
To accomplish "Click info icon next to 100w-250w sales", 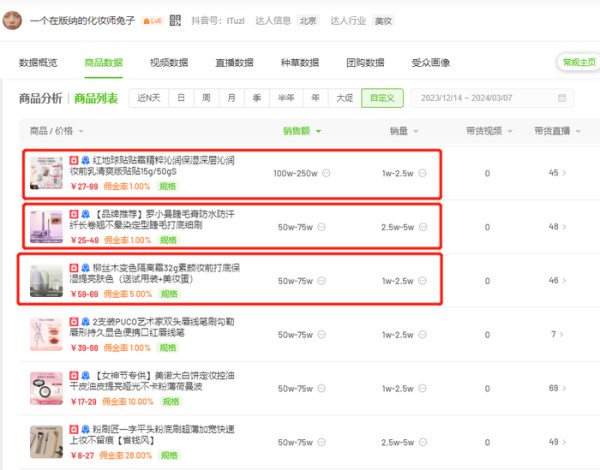I will tap(326, 173).
